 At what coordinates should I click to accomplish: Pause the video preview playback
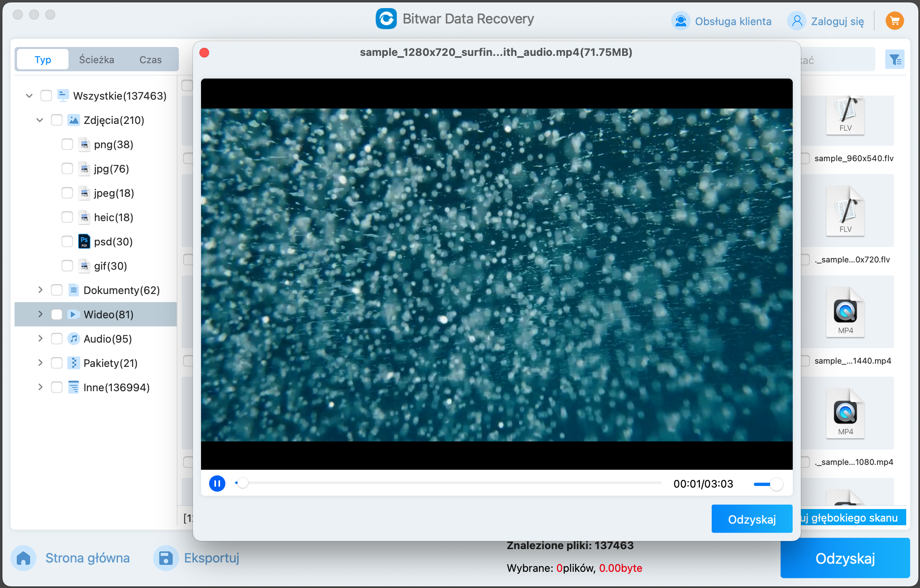click(217, 484)
